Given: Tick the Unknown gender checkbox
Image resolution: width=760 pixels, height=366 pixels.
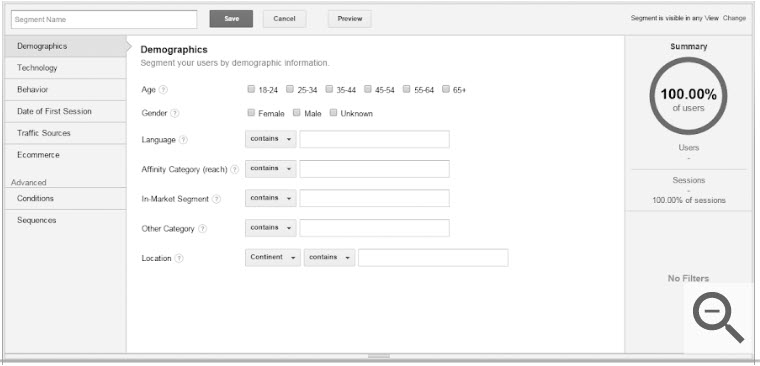Looking at the screenshot, I should tap(333, 113).
